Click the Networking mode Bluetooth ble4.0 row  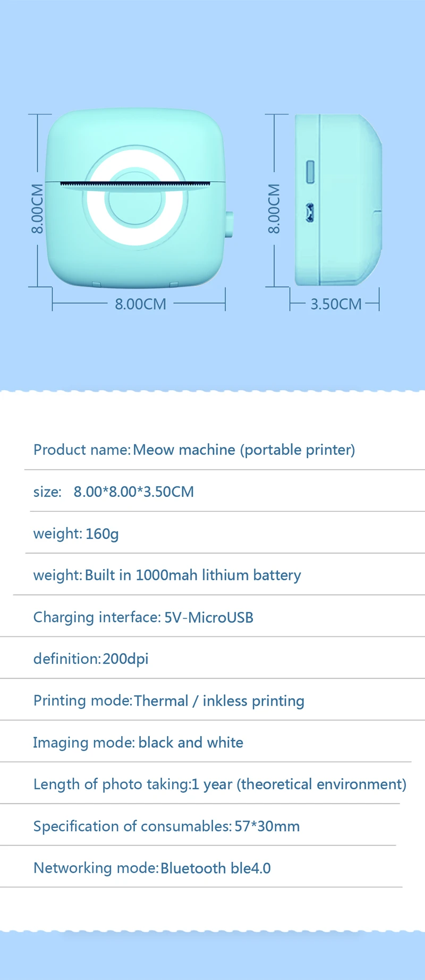click(x=201, y=867)
